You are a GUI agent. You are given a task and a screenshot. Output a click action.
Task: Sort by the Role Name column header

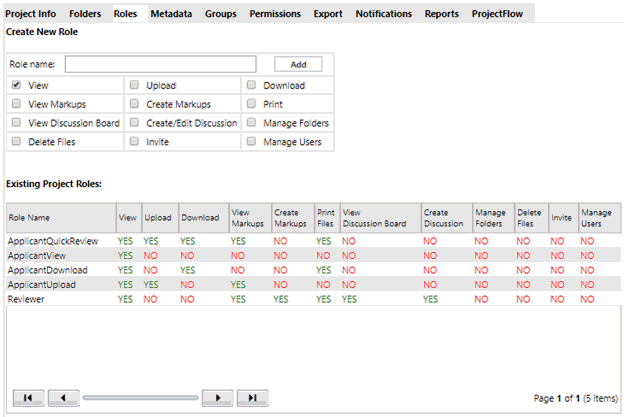coord(61,218)
